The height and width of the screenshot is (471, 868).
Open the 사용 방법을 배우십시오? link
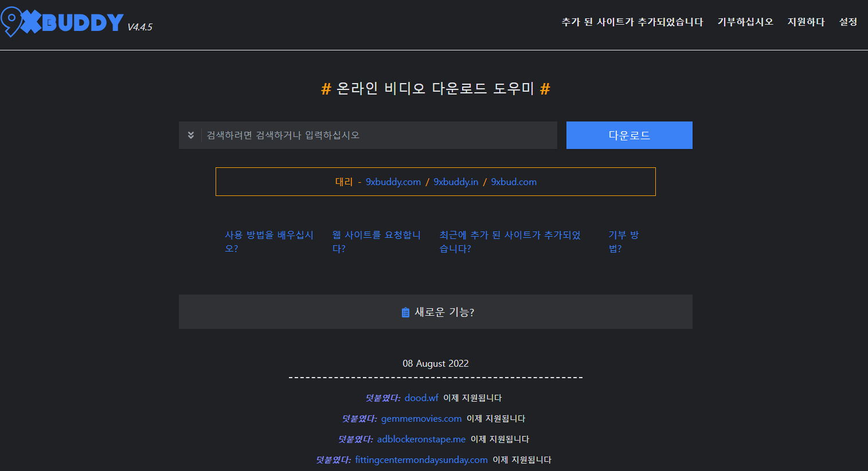269,242
